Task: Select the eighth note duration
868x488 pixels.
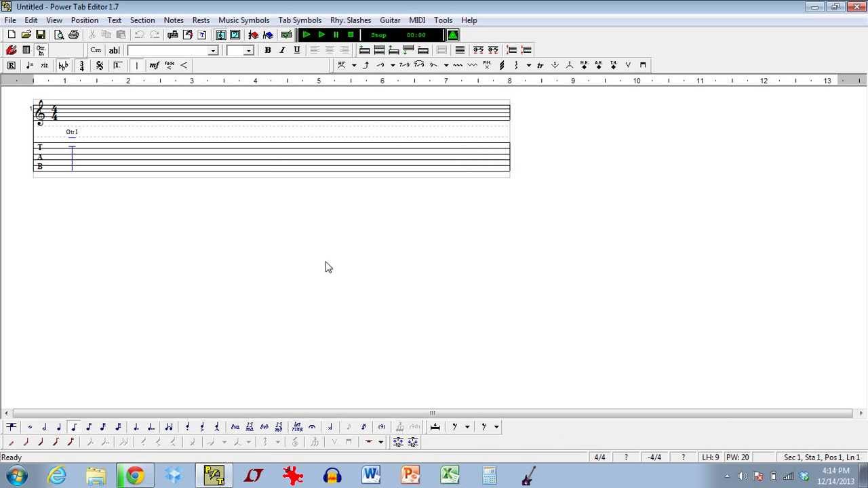Action: [x=74, y=427]
